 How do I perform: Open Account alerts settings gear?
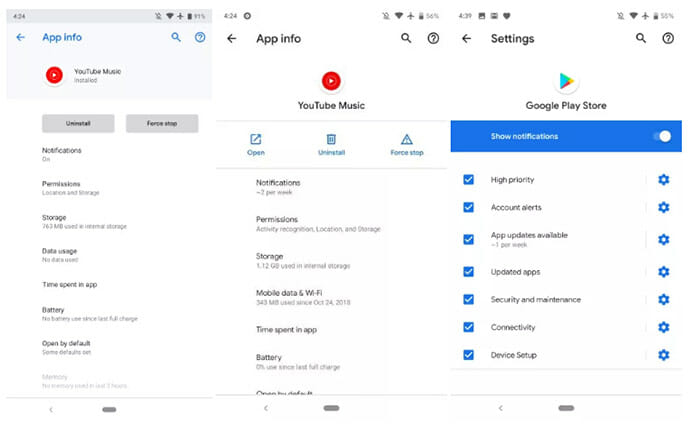663,207
